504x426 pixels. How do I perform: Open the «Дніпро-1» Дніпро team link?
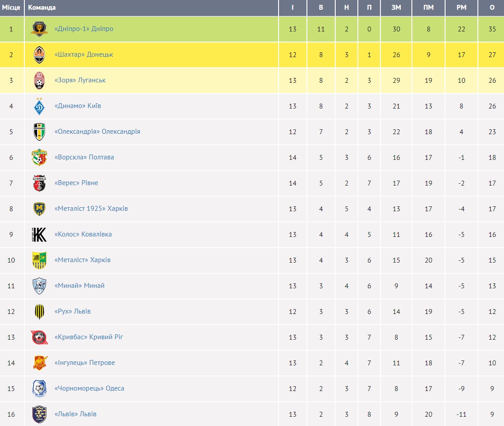(x=84, y=29)
